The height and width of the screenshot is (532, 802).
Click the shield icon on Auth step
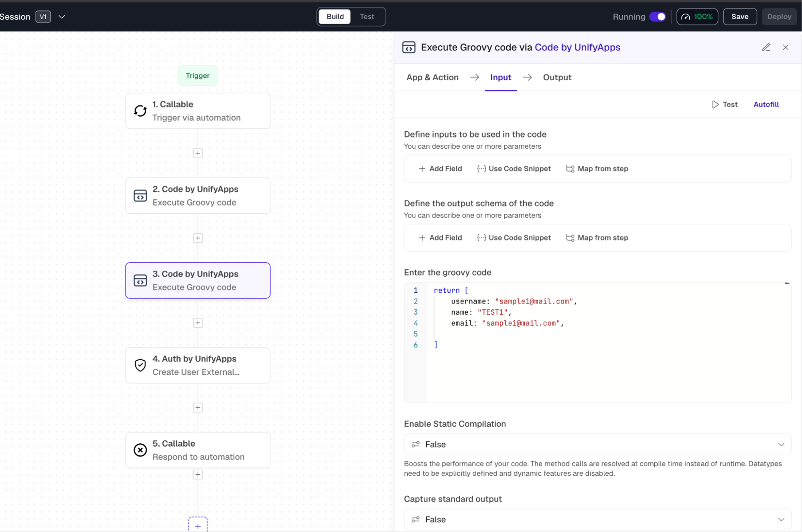tap(140, 365)
